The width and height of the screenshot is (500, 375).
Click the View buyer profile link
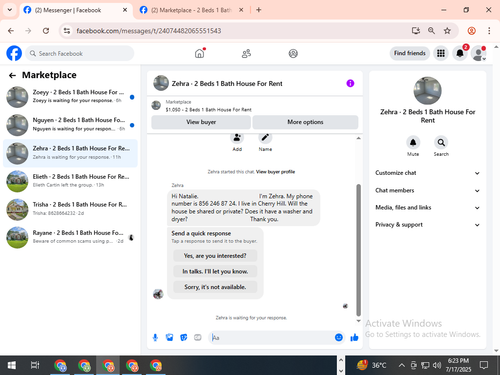pyautogui.click(x=275, y=172)
